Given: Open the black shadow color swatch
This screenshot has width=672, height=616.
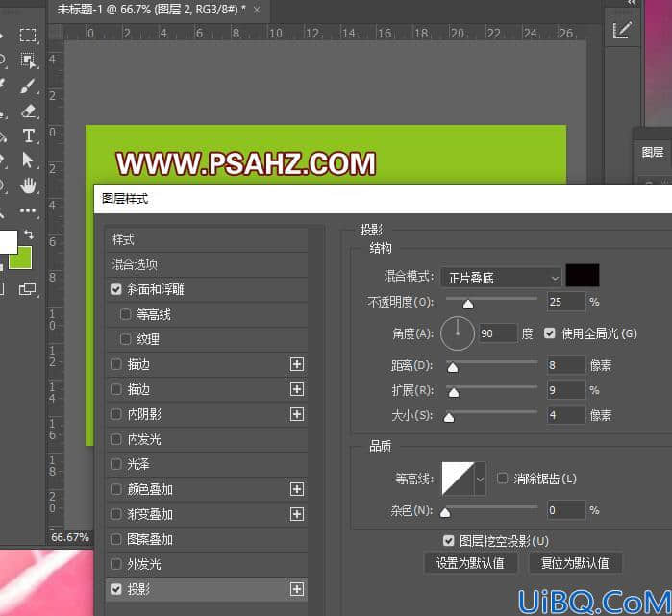Looking at the screenshot, I should [x=583, y=276].
